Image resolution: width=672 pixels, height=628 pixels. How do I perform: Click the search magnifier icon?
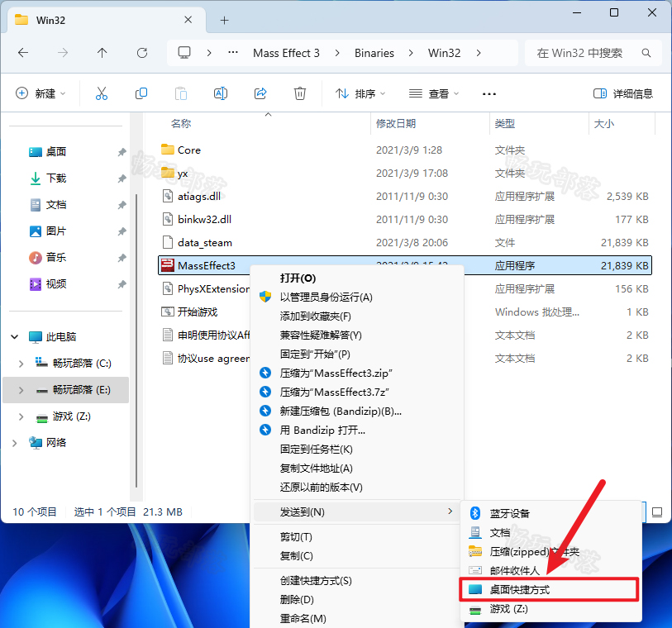click(646, 53)
